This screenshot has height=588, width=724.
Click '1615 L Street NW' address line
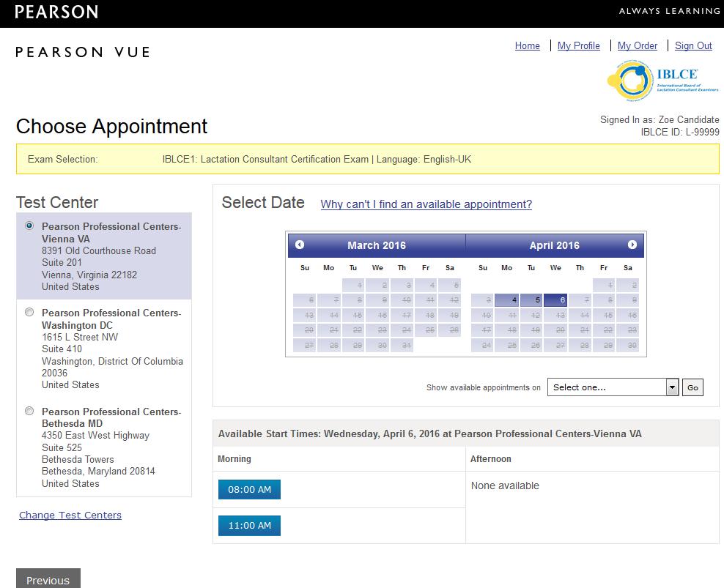pyautogui.click(x=80, y=337)
